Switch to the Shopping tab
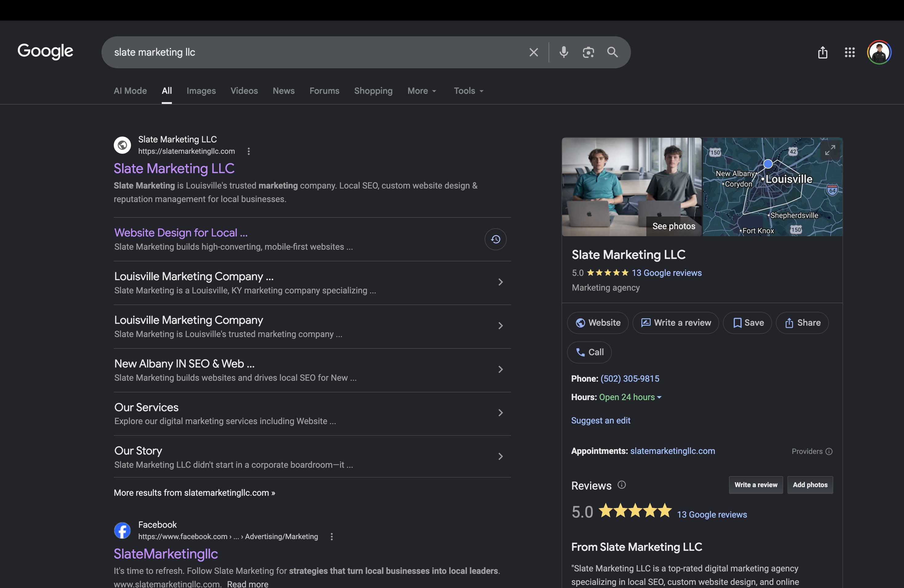Screen dimensions: 904x588 pyautogui.click(x=373, y=91)
